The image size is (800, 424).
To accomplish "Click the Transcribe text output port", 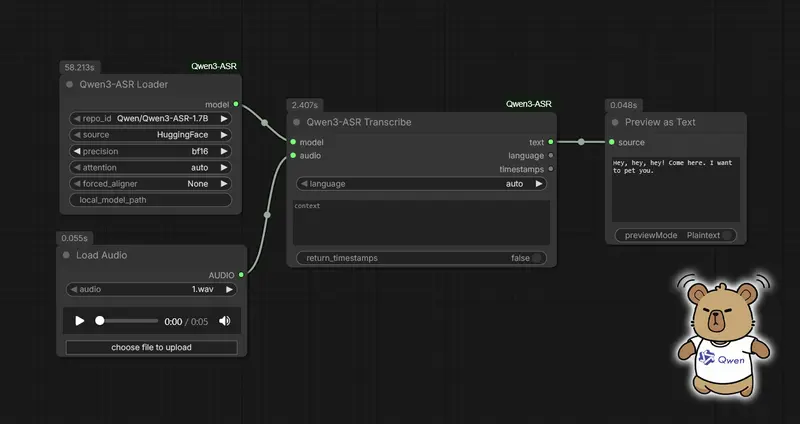I will [551, 142].
